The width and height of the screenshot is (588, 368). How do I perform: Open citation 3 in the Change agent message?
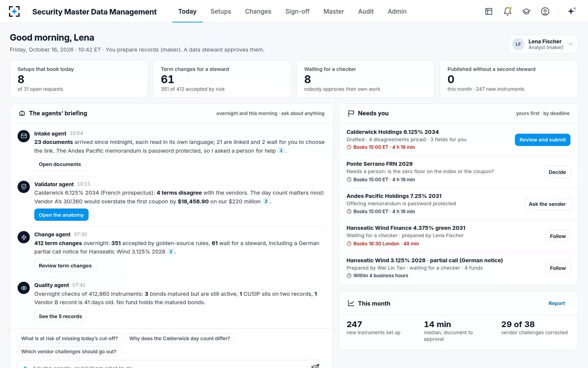(x=171, y=252)
